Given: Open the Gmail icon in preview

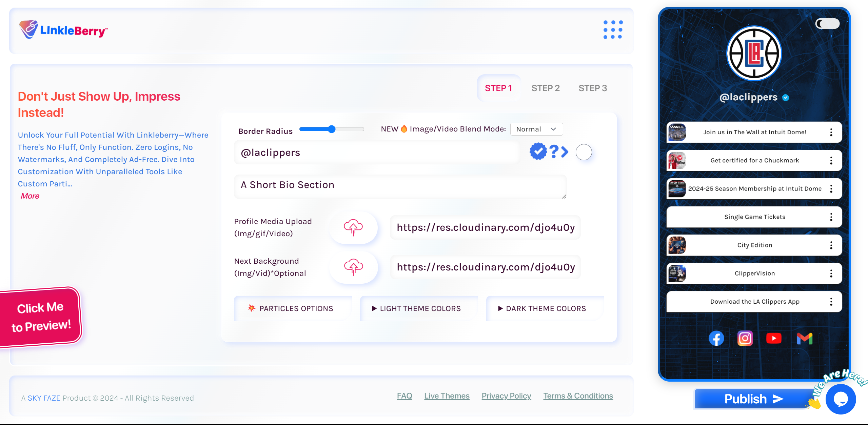Looking at the screenshot, I should pyautogui.click(x=805, y=338).
